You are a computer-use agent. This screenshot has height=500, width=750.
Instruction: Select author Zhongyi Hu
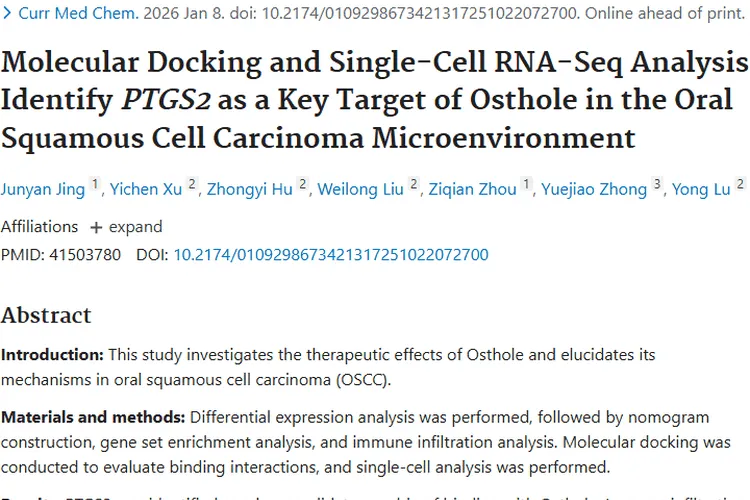[x=251, y=189]
